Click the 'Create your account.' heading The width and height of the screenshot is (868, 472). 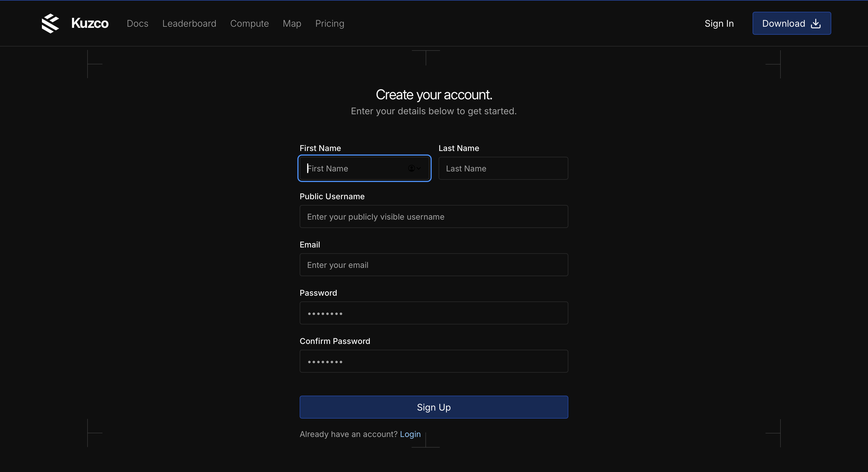click(x=434, y=95)
